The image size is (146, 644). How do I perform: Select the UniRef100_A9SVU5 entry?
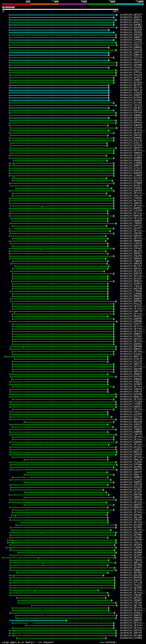[131, 35]
